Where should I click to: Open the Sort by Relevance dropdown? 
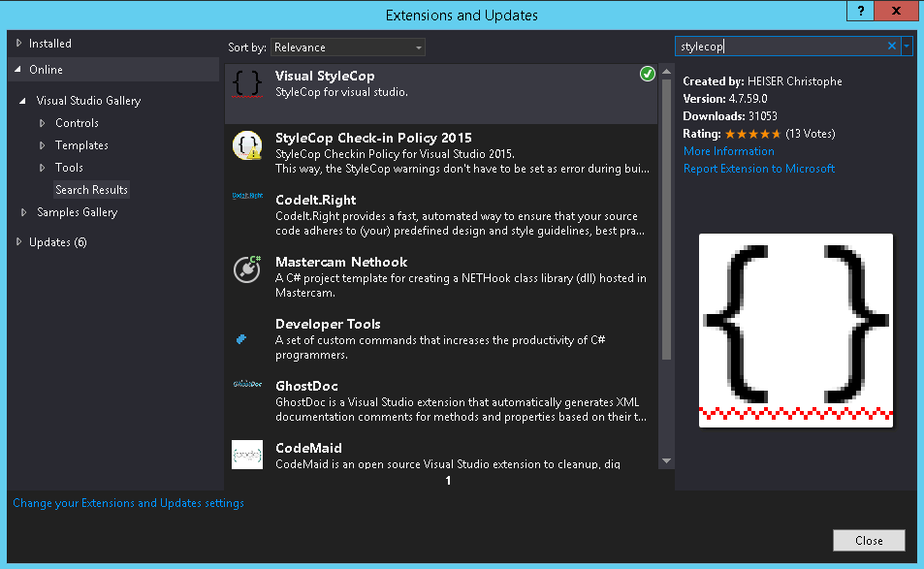tap(348, 47)
